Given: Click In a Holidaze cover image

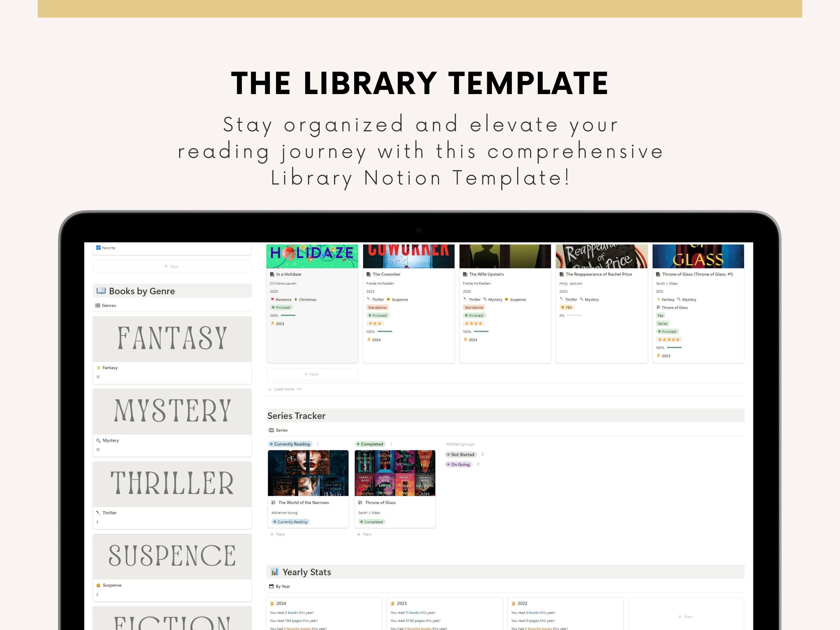Looking at the screenshot, I should 312,256.
